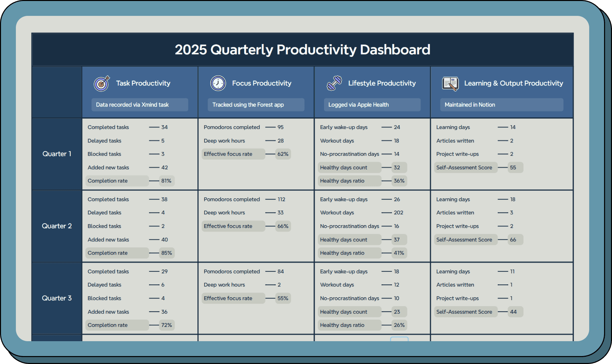Viewport: 612px width, 364px height.
Task: Click Quarter 3 Early wake-up days value 18
Action: pyautogui.click(x=396, y=271)
